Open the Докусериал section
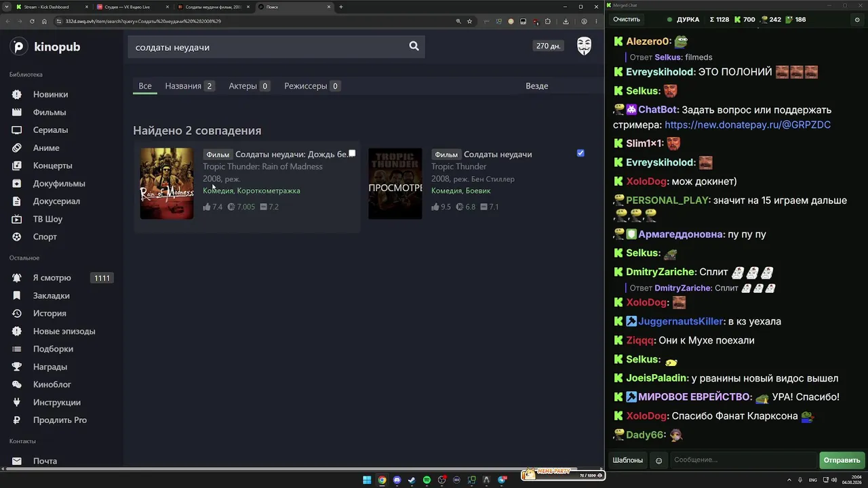Screen dimensions: 868x488 [x=56, y=201]
